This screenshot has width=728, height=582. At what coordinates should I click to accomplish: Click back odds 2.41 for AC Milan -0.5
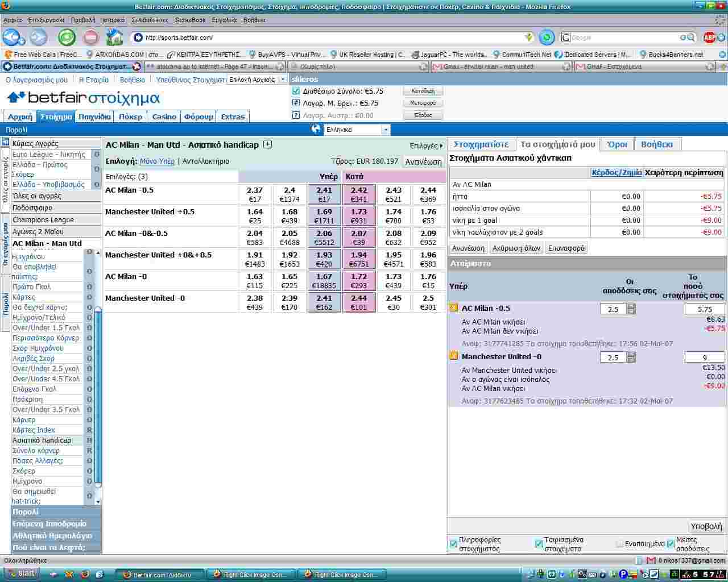(324, 194)
